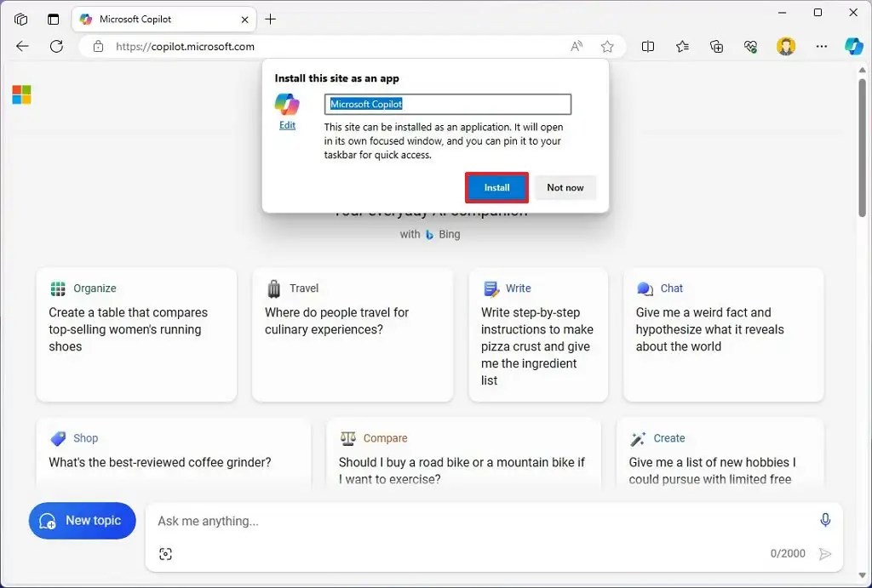872x588 pixels.
Task: Click the Copilot app icon in dialog
Action: click(x=287, y=105)
